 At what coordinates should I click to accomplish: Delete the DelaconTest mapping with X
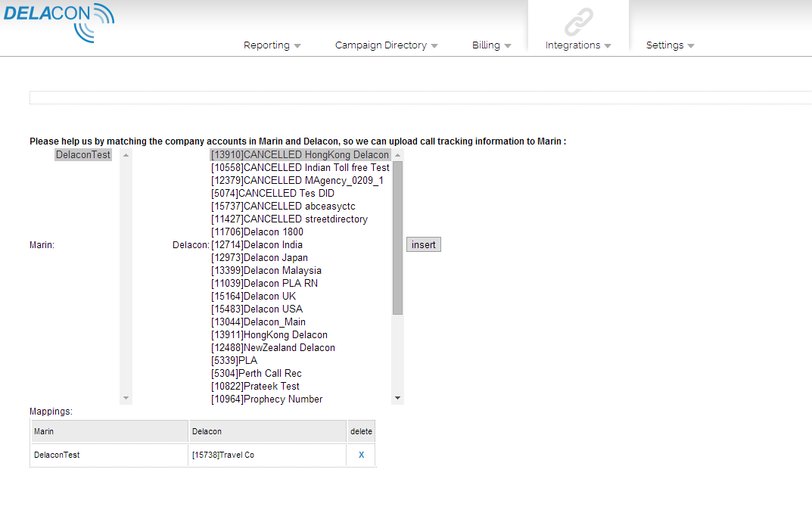[x=362, y=455]
